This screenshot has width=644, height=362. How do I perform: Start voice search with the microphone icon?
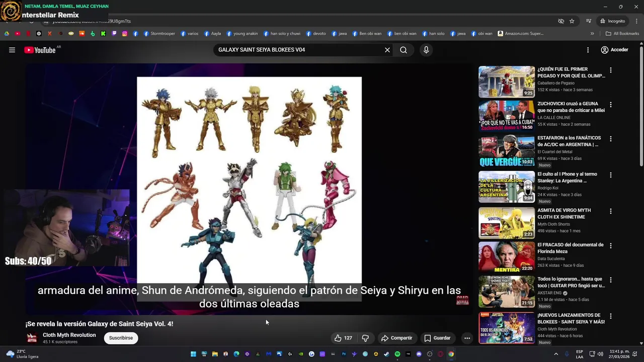426,50
